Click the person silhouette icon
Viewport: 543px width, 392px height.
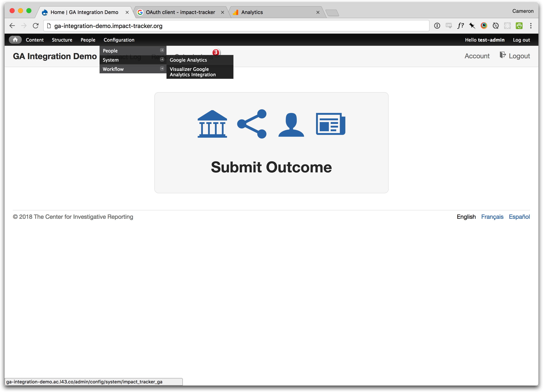click(291, 125)
